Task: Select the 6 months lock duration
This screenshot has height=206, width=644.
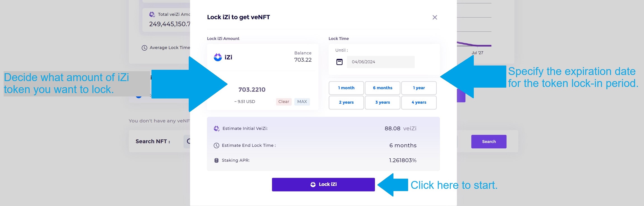Action: pyautogui.click(x=382, y=88)
